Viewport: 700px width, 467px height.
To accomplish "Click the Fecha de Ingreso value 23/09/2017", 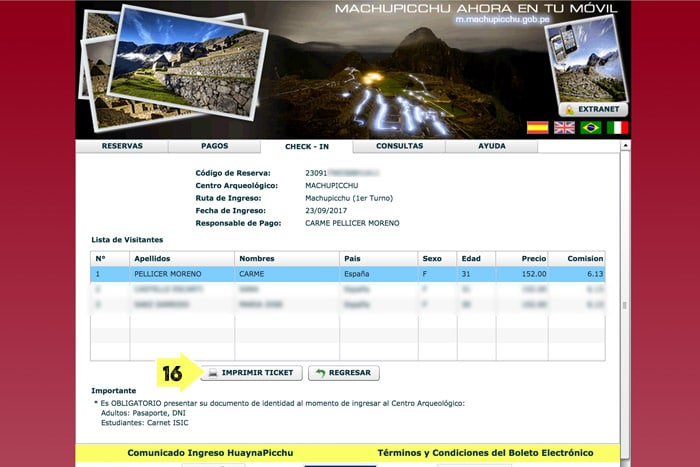I will tap(326, 211).
